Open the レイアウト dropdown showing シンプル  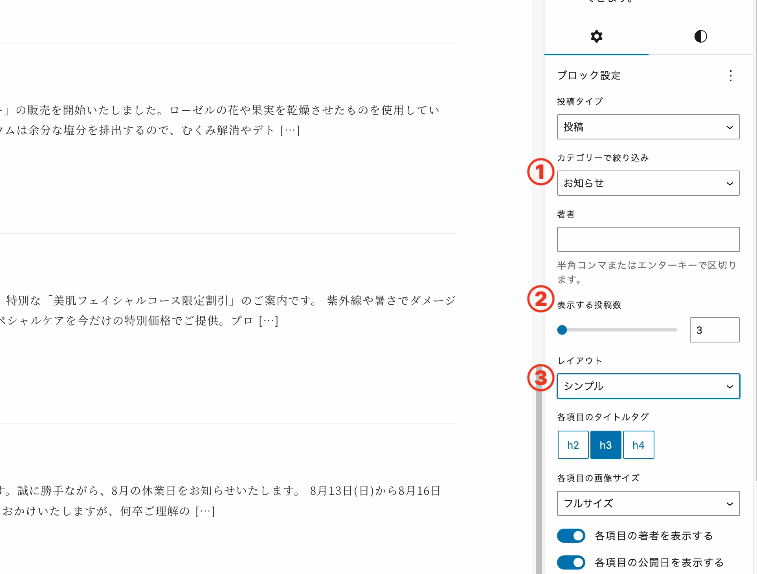(648, 386)
